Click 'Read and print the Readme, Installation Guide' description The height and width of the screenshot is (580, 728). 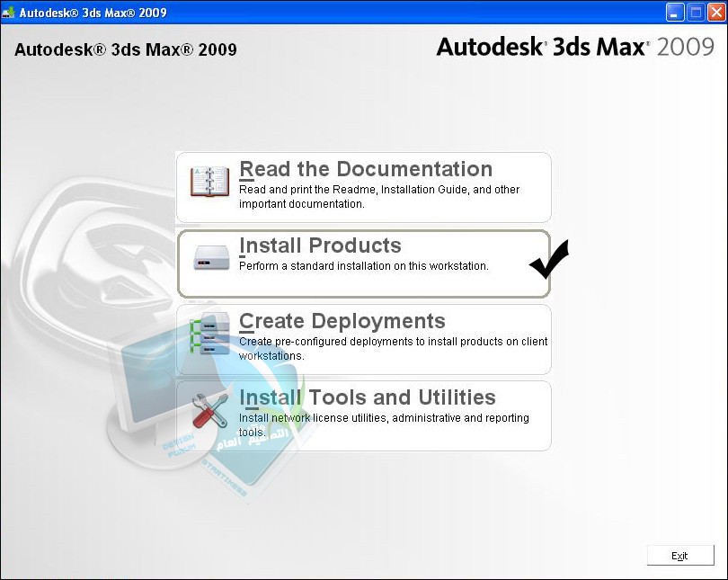(x=379, y=196)
